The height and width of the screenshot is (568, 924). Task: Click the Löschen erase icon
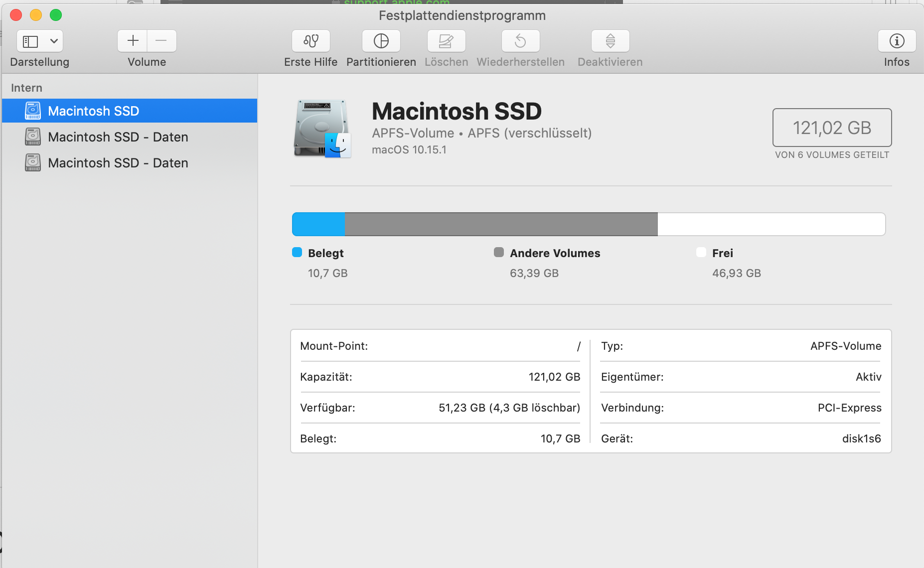click(446, 41)
